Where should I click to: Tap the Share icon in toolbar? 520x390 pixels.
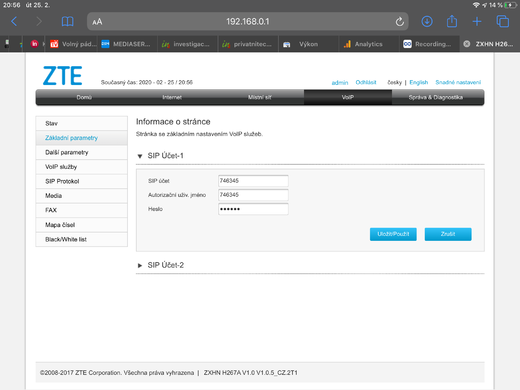point(452,21)
